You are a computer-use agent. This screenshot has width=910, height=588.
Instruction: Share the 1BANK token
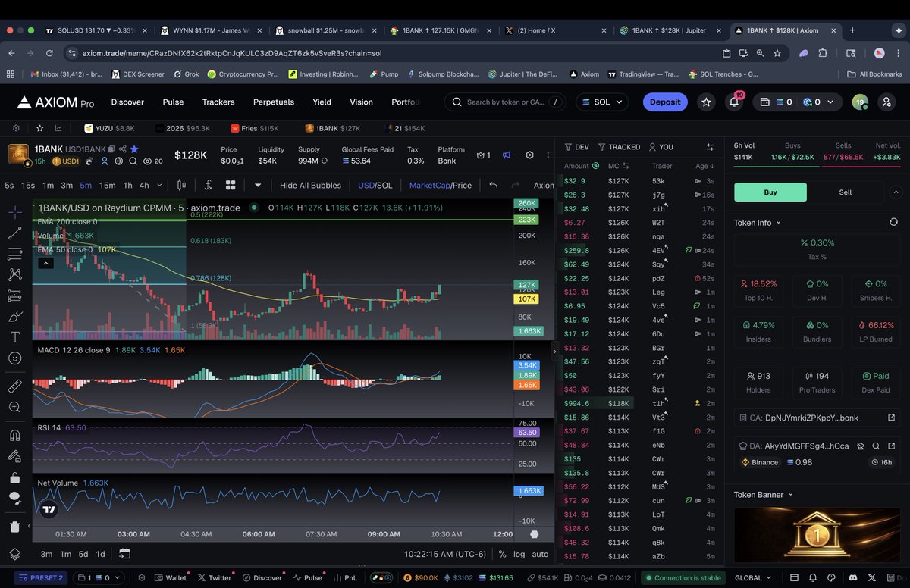tap(123, 149)
